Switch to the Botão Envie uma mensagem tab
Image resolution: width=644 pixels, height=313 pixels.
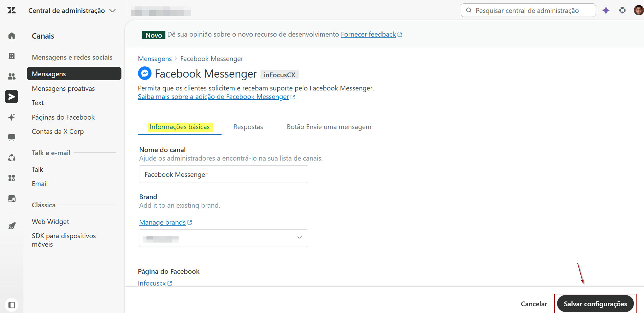tap(329, 127)
